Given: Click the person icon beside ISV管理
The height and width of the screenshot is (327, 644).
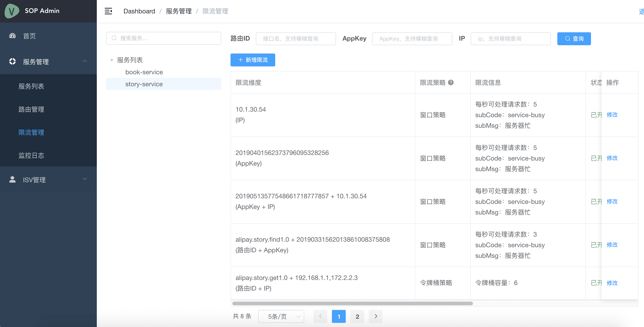Looking at the screenshot, I should (12, 179).
